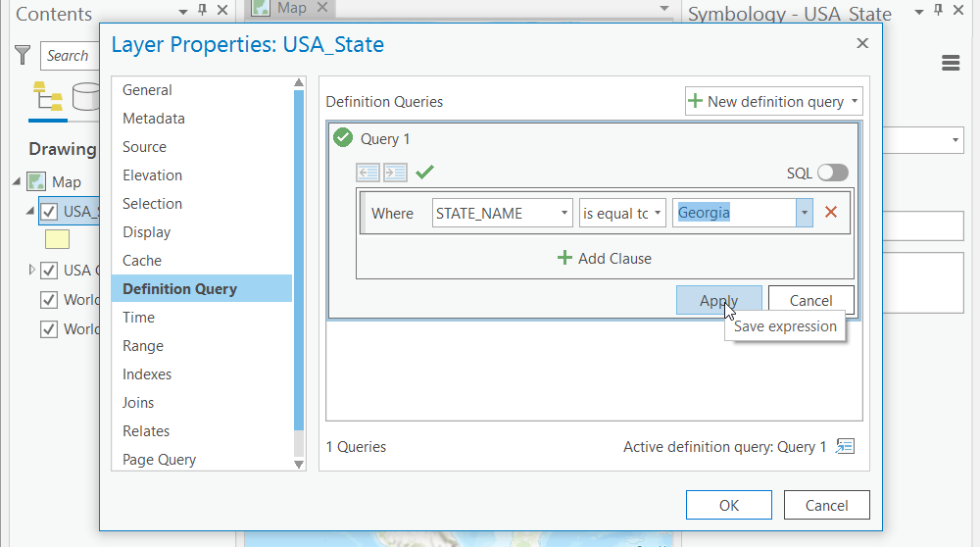Open the 'is equal to' operator dropdown
This screenshot has width=980, height=547.
[658, 213]
